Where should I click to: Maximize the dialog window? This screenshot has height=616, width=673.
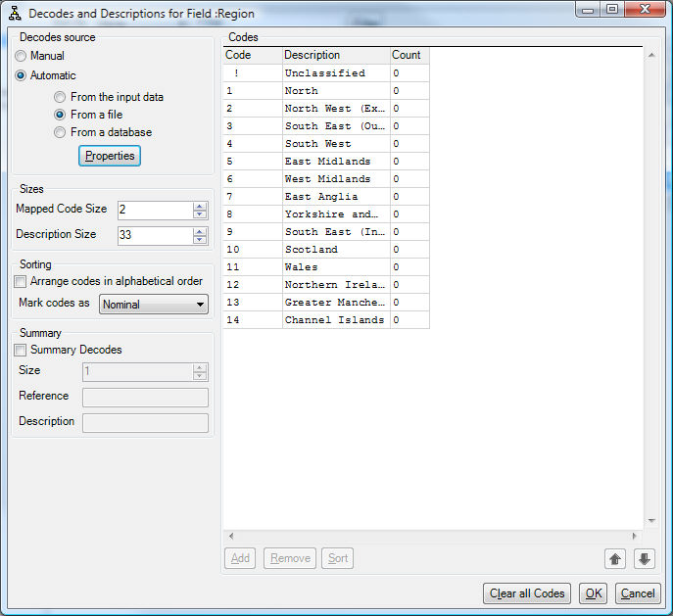(611, 9)
